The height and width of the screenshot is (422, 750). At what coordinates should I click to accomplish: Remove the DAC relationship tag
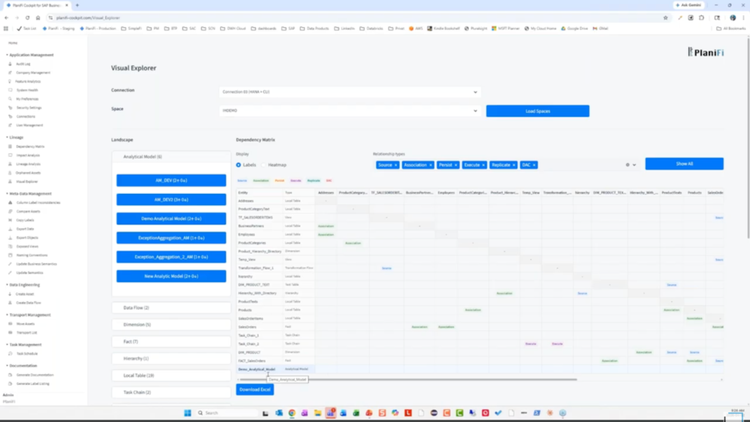(534, 165)
